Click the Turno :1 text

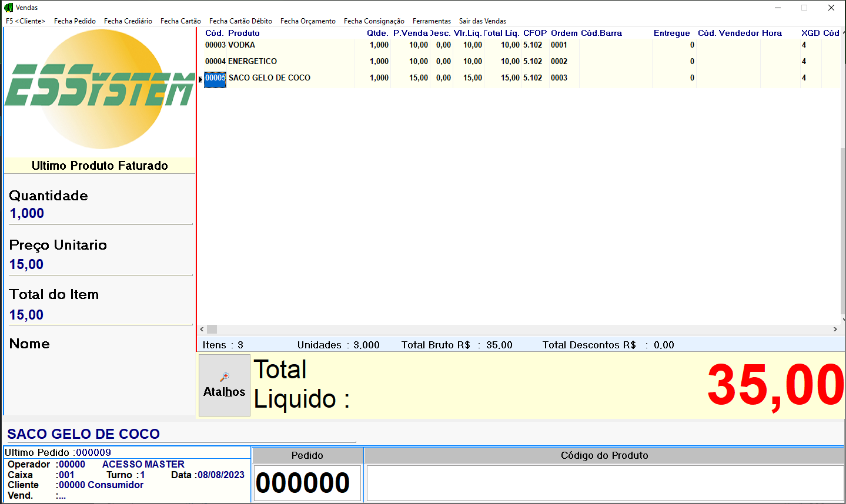125,475
